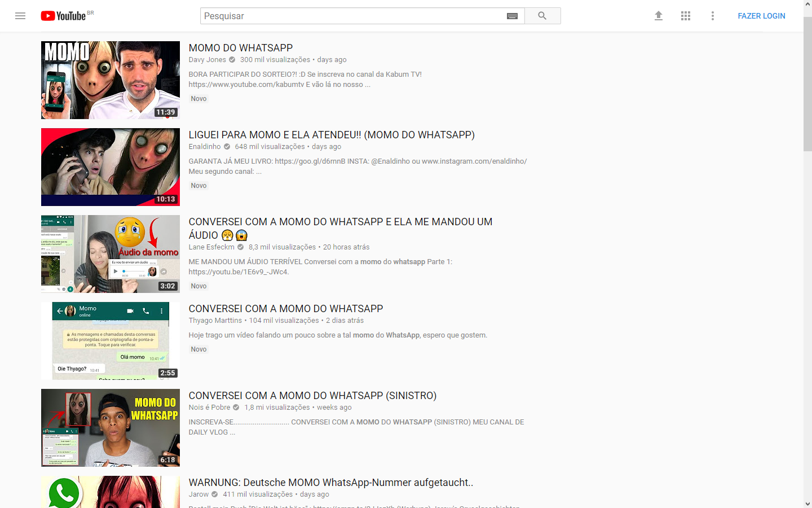The width and height of the screenshot is (812, 508).
Task: Click description 'Hoje trago um vídeo falando'
Action: pyautogui.click(x=338, y=335)
